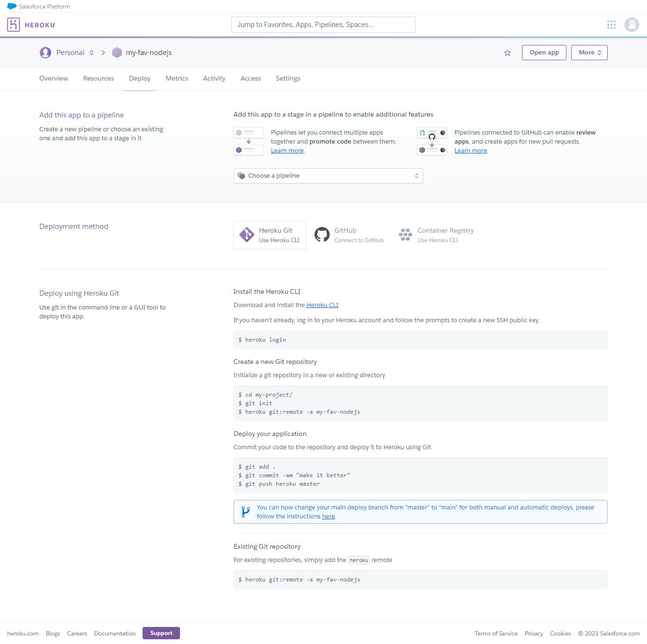Click the '$ cd my-project/' command line
The width and height of the screenshot is (647, 644).
265,395
